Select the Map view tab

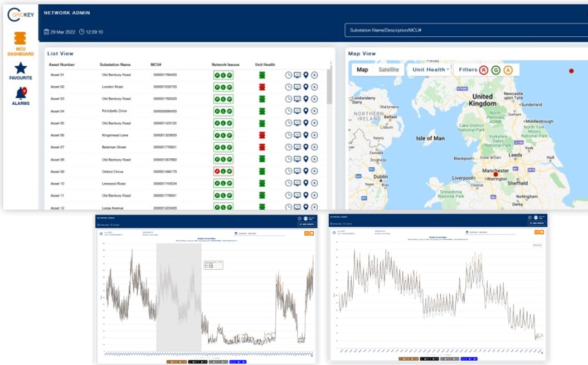pos(362,70)
